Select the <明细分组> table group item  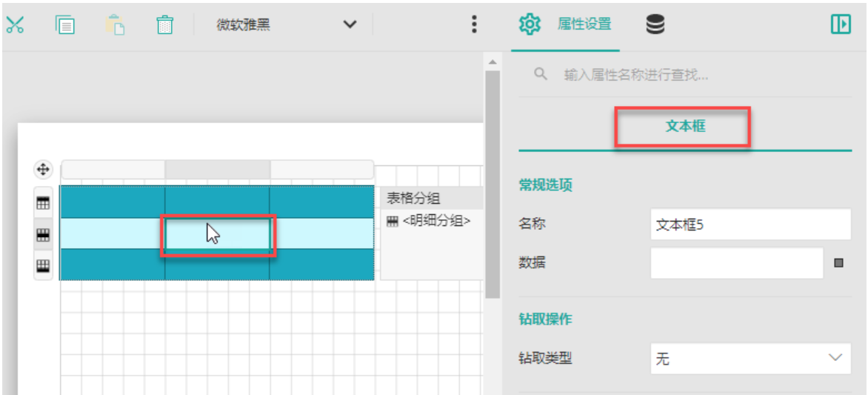(x=430, y=220)
